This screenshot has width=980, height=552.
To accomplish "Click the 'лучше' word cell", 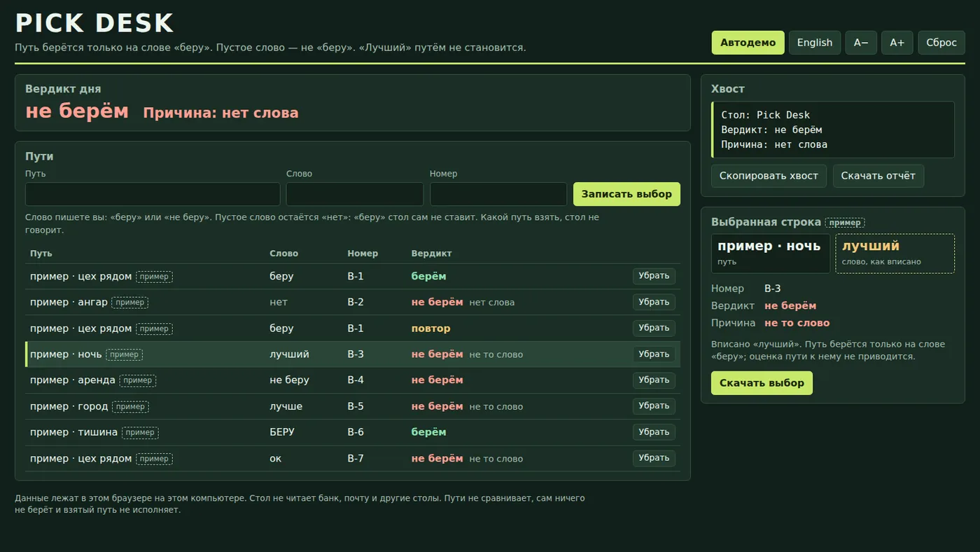I will pyautogui.click(x=286, y=406).
